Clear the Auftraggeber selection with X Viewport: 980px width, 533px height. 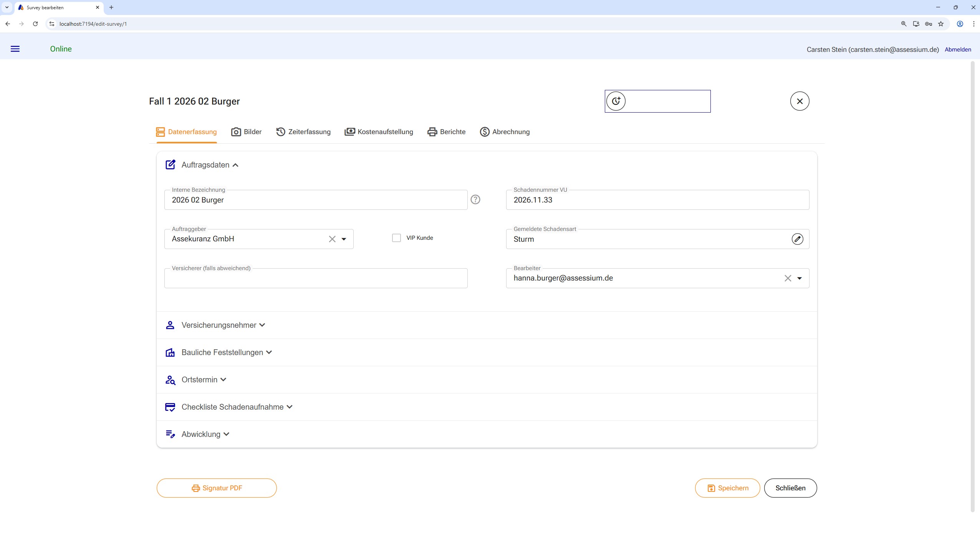[332, 239]
